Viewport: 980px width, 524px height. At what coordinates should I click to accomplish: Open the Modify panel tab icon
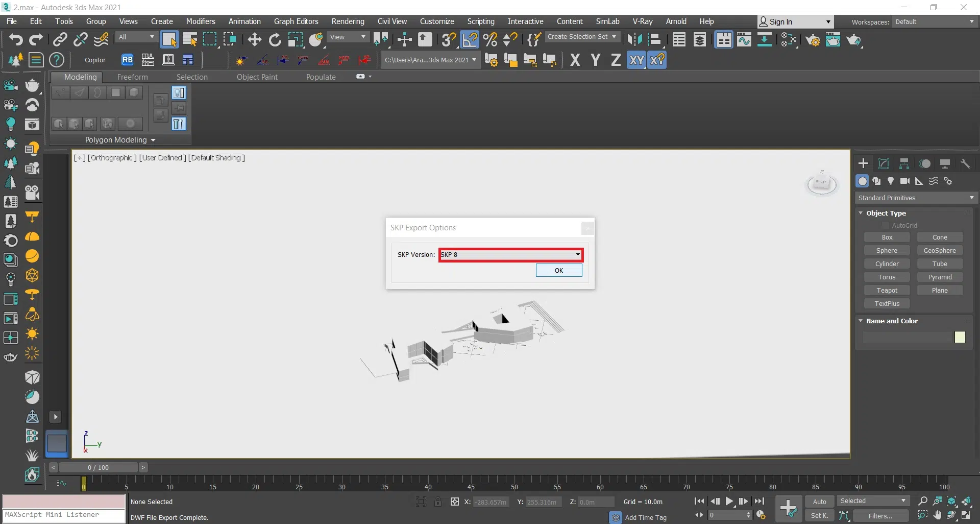click(x=884, y=163)
